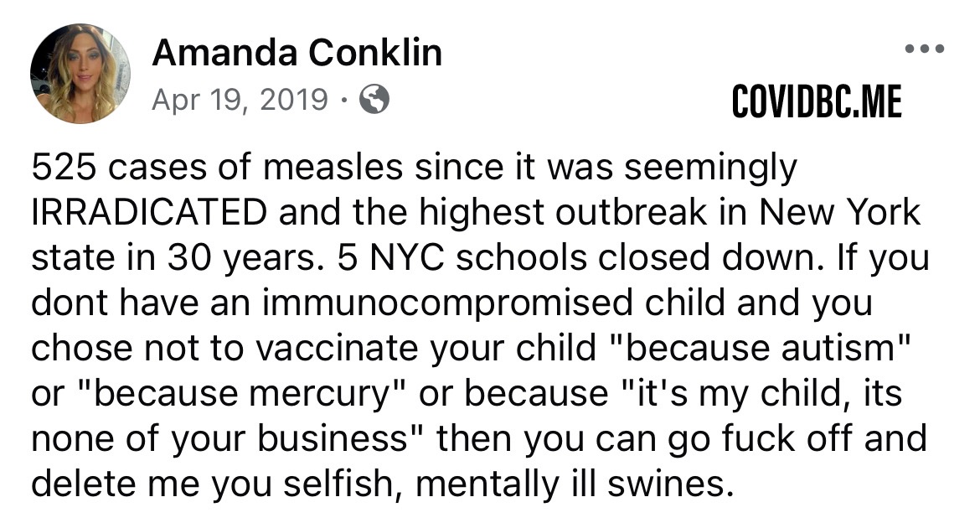Open Amanda Conklin's profile picture
Viewport: 980px width, 523px height.
tap(80, 73)
